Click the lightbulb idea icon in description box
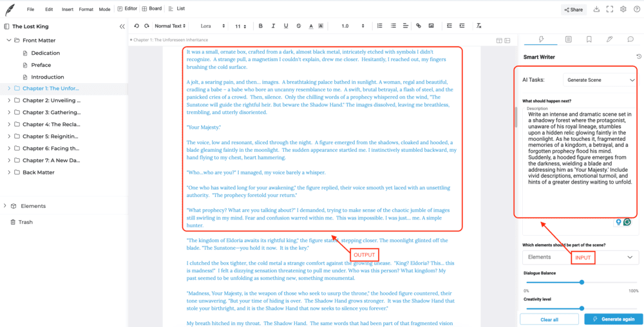 (618, 222)
